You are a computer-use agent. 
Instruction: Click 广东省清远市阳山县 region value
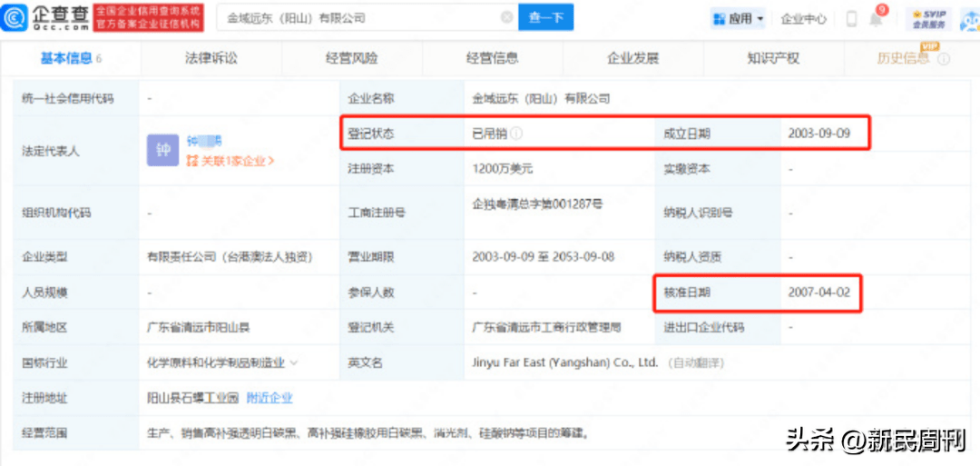tap(198, 327)
